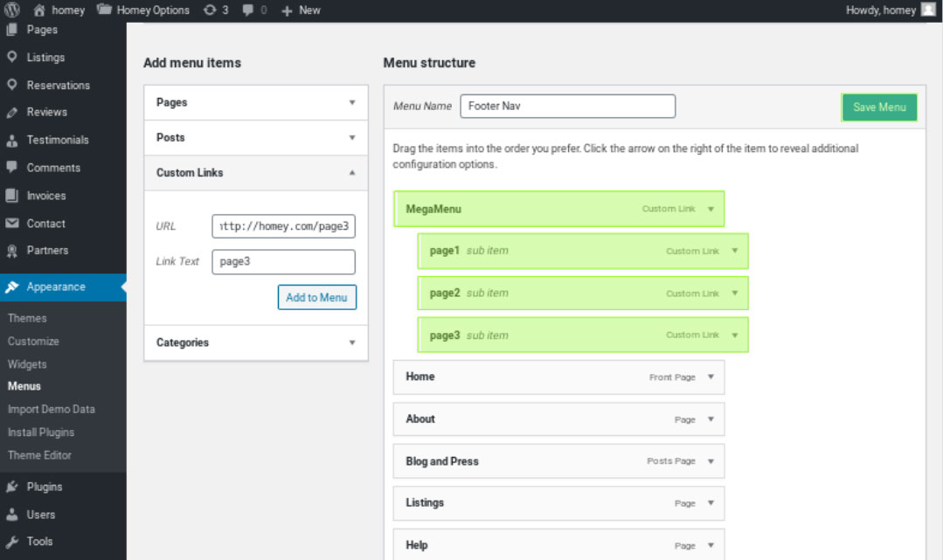943x560 pixels.
Task: Expand Help menu item options arrow
Action: 711,545
